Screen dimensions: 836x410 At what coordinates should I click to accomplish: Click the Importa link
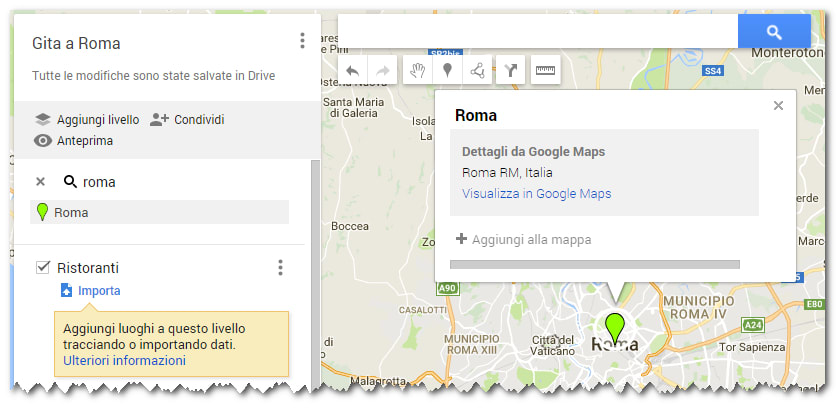pyautogui.click(x=99, y=291)
